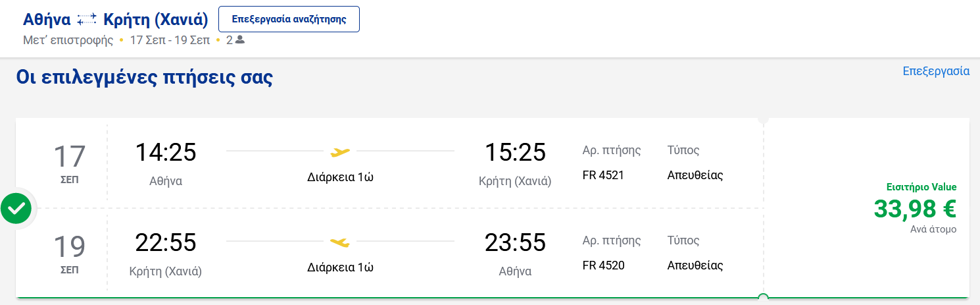This screenshot has width=980, height=305.
Task: Click the passengers person icon
Action: (240, 40)
